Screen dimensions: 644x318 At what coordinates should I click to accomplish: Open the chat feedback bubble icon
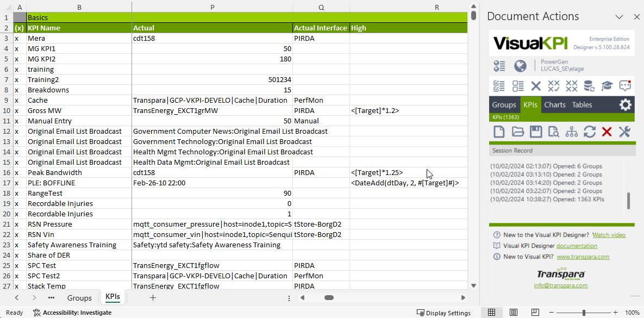point(625,85)
